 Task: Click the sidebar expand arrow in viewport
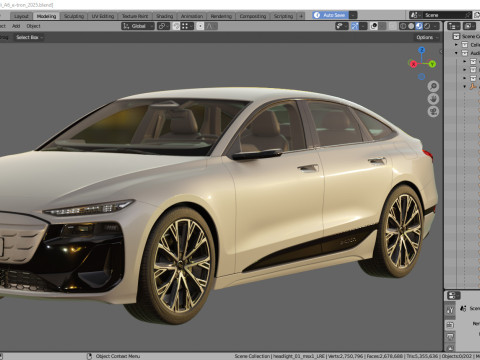[x=441, y=52]
